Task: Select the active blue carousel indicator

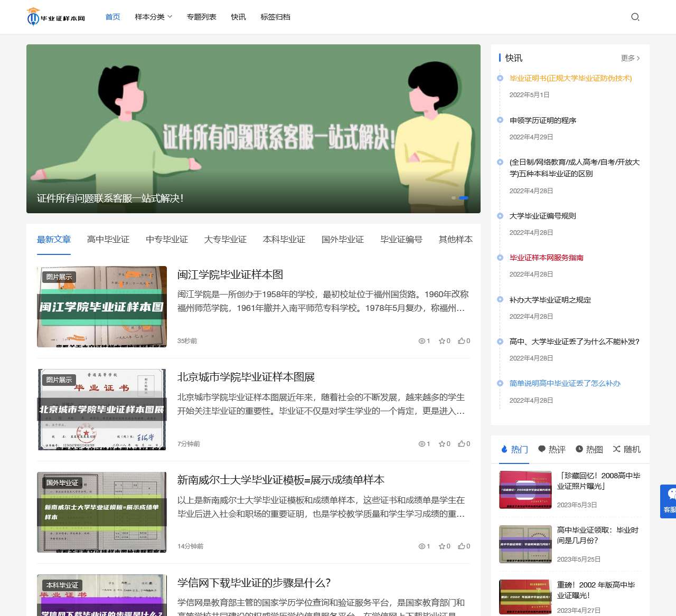Action: [x=464, y=198]
